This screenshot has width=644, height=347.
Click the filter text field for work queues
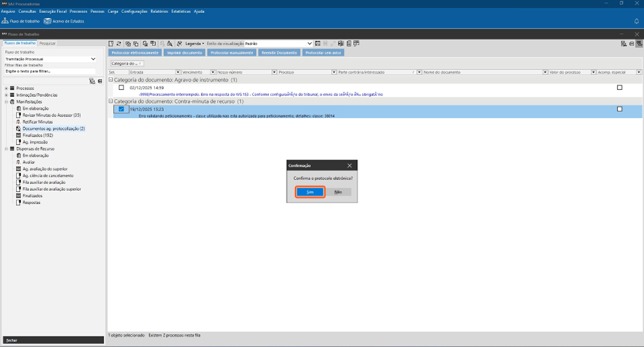pyautogui.click(x=49, y=71)
